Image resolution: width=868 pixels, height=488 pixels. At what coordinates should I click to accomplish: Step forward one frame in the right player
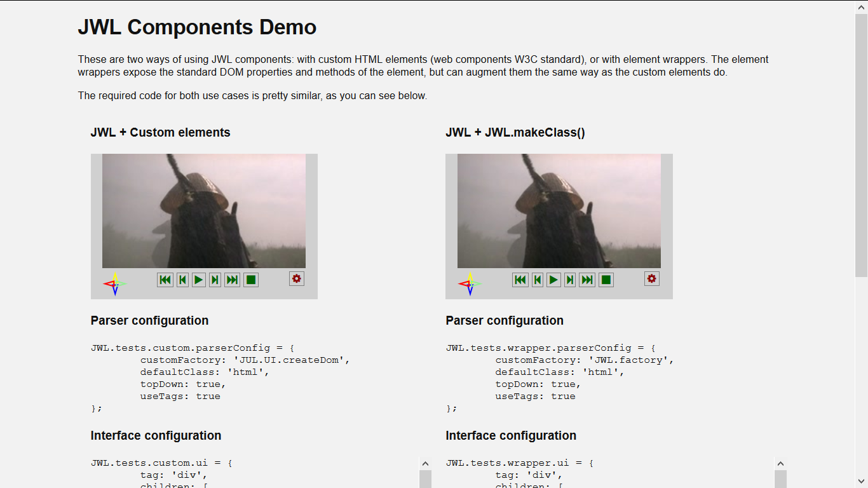pyautogui.click(x=570, y=279)
